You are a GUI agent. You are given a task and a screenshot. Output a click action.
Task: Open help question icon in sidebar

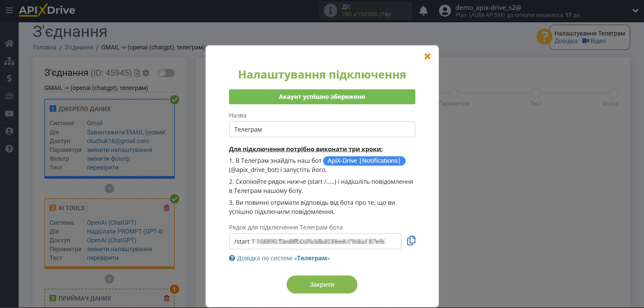tap(9, 149)
